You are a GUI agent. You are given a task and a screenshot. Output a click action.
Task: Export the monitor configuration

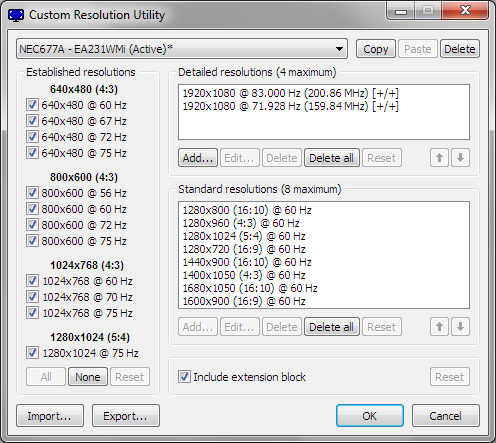pyautogui.click(x=126, y=416)
